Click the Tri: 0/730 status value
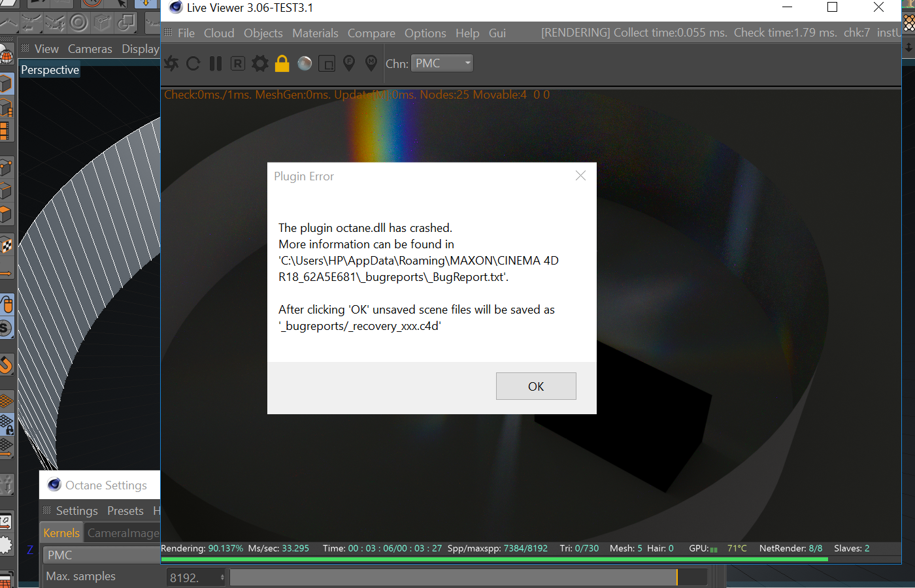915x588 pixels. (579, 549)
